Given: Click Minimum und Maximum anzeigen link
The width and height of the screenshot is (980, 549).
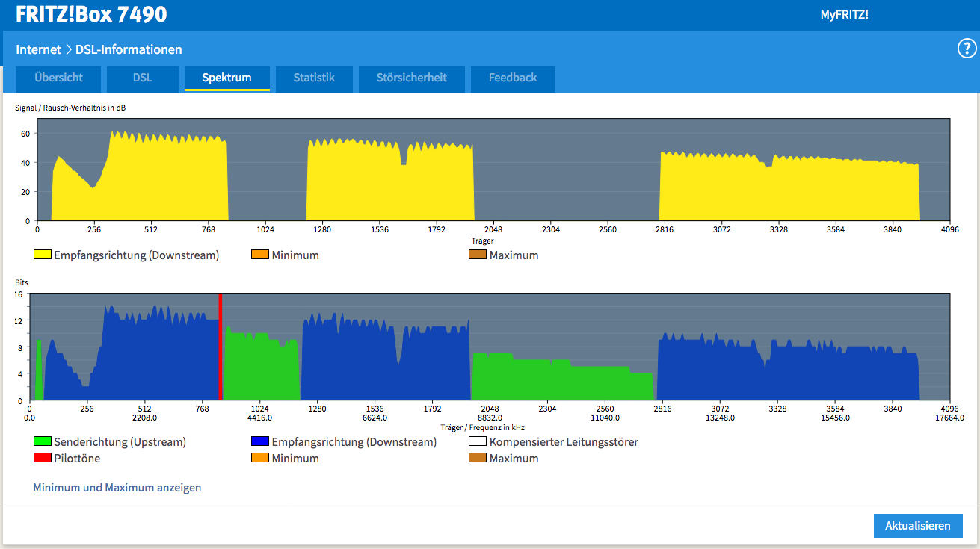Looking at the screenshot, I should click(117, 488).
